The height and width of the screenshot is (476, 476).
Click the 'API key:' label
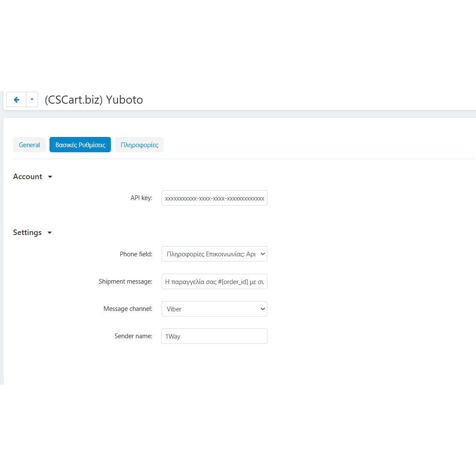pos(141,198)
